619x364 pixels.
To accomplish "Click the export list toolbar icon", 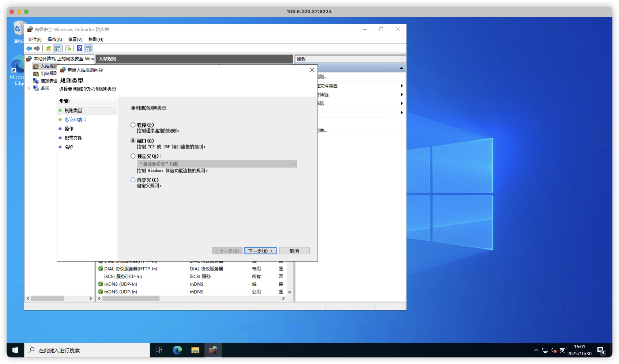I will pyautogui.click(x=68, y=49).
